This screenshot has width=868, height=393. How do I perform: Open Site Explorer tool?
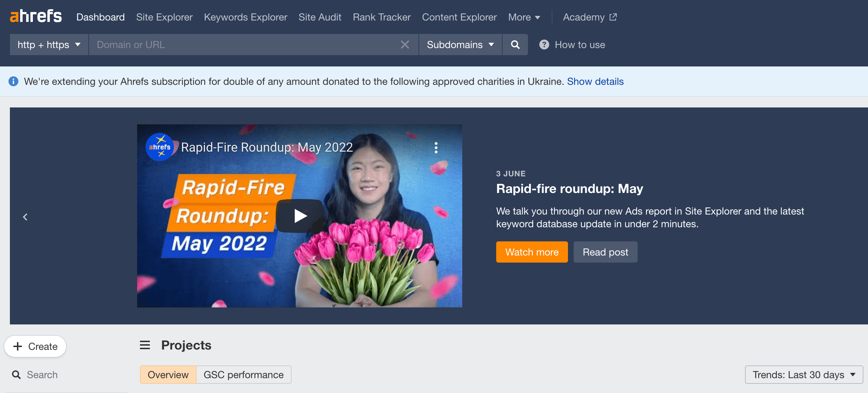(x=164, y=16)
